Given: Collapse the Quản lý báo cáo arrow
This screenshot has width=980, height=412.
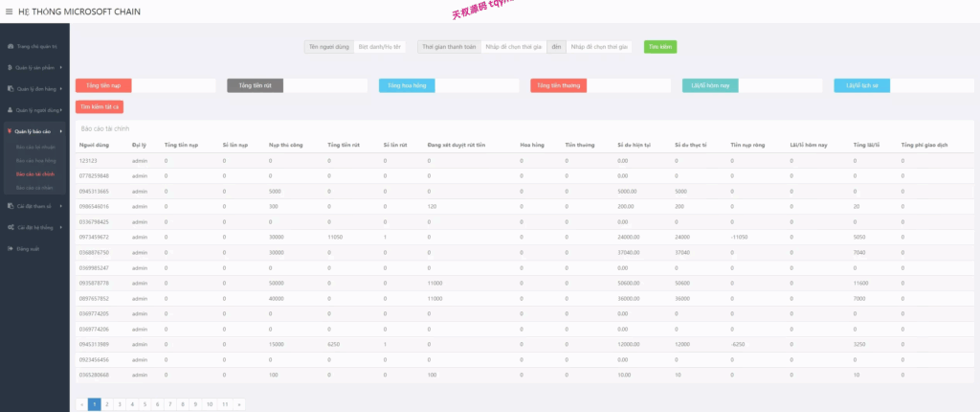Looking at the screenshot, I should [60, 131].
